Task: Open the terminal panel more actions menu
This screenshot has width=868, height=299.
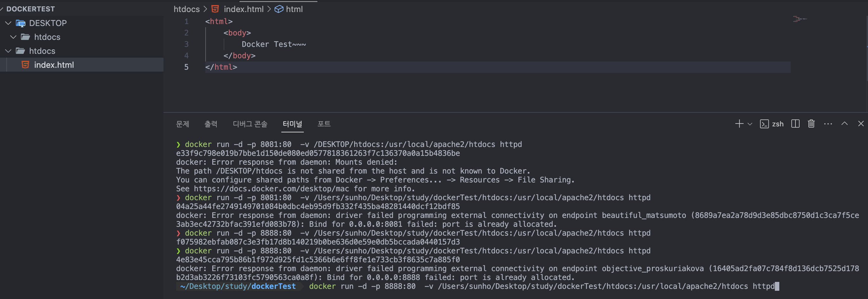Action: click(828, 124)
